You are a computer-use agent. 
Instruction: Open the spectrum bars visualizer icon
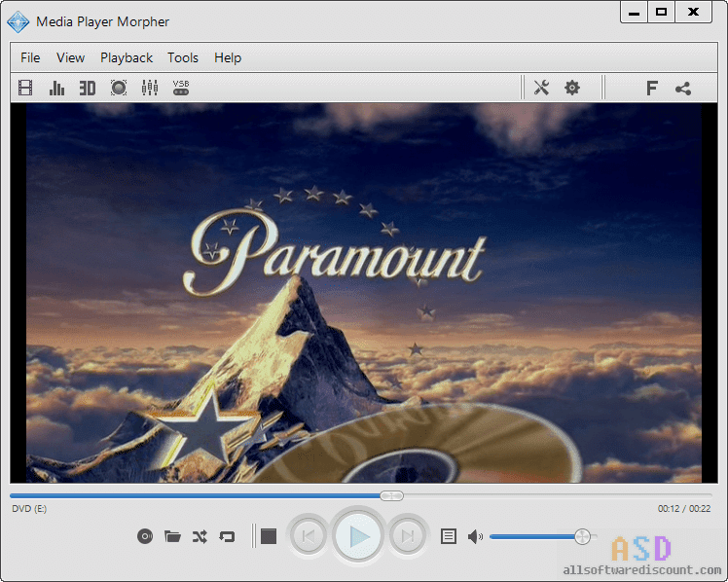tap(56, 88)
